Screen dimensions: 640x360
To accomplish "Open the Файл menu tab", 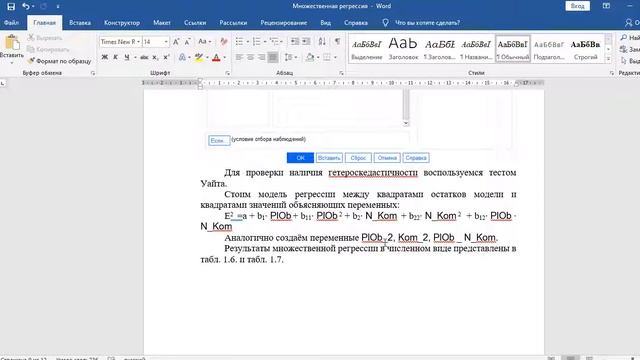I will point(11,23).
